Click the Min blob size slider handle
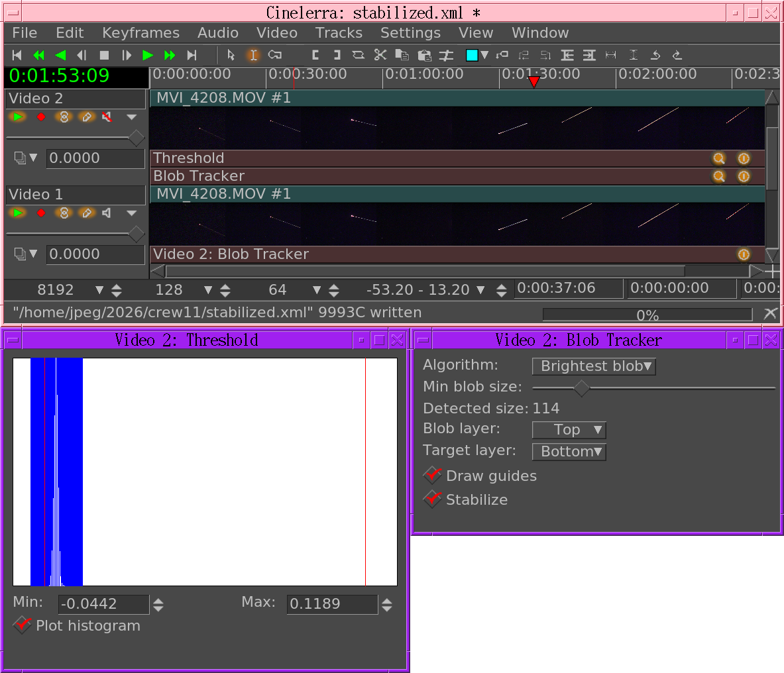 pos(581,388)
